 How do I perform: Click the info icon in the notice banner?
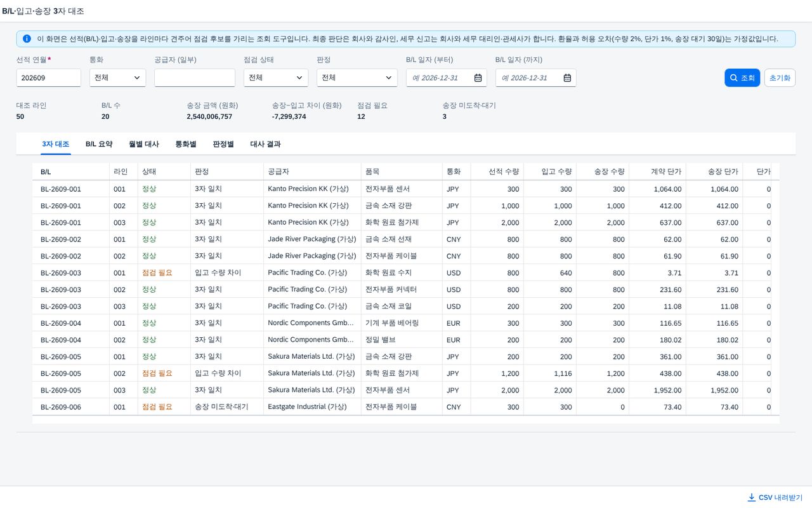pyautogui.click(x=27, y=39)
